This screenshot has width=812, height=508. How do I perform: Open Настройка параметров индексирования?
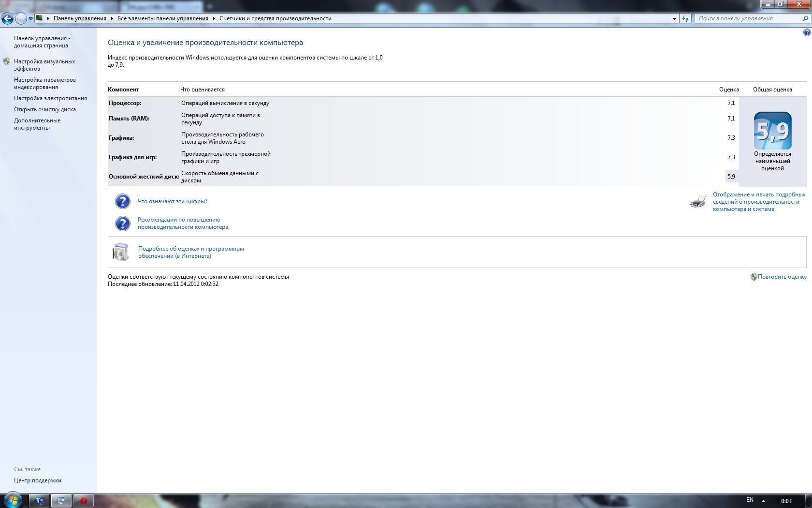[x=45, y=83]
